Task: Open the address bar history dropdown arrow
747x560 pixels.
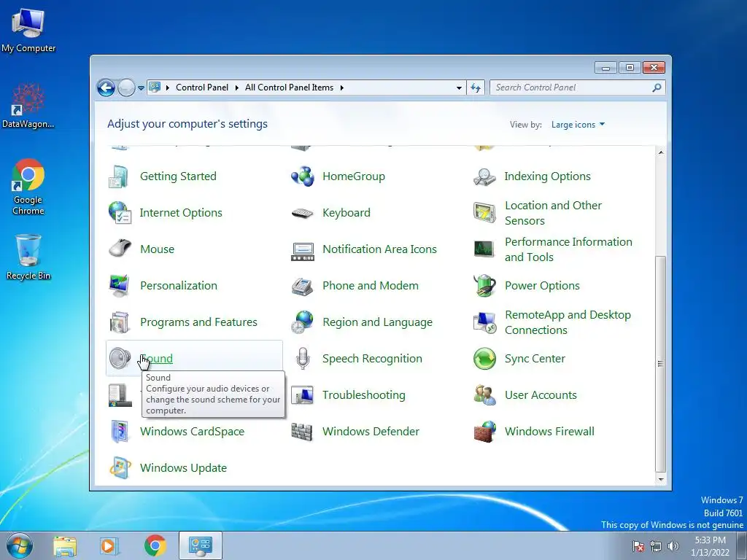Action: click(x=459, y=88)
